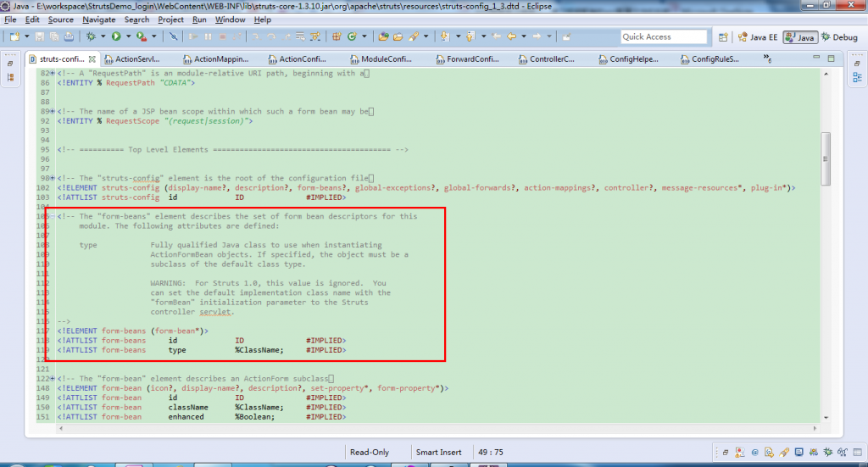Open the Run launch dropdown arrow
The image size is (868, 467).
click(x=129, y=36)
